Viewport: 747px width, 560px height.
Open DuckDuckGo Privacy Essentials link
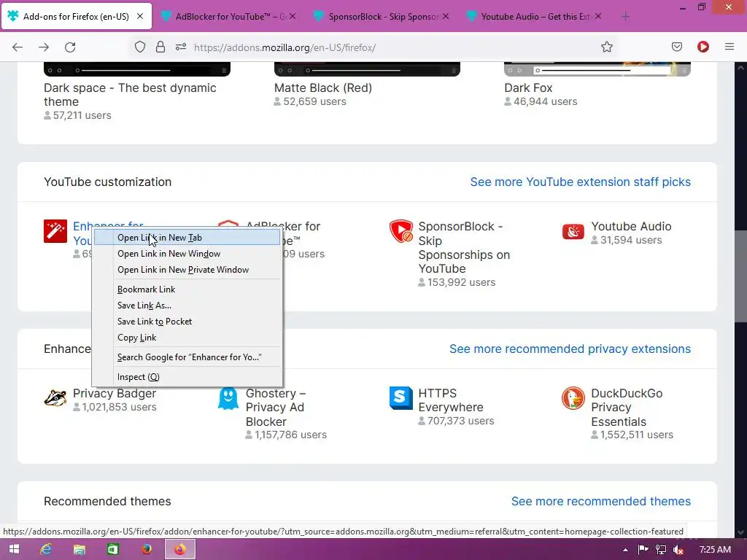(x=627, y=408)
